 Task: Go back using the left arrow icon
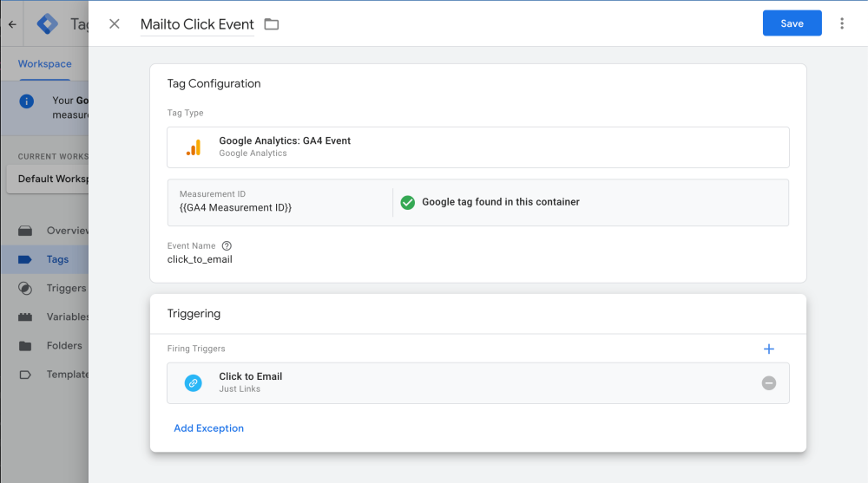[x=12, y=24]
